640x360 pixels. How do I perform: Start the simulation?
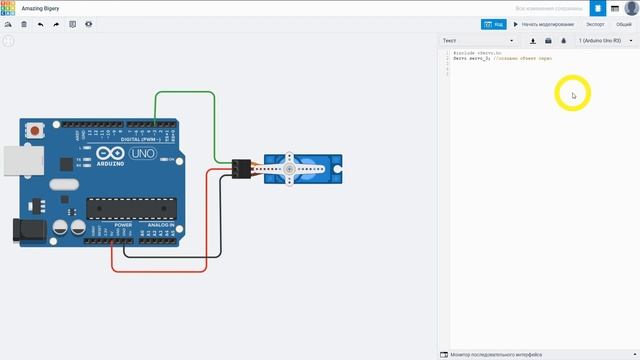coord(543,24)
